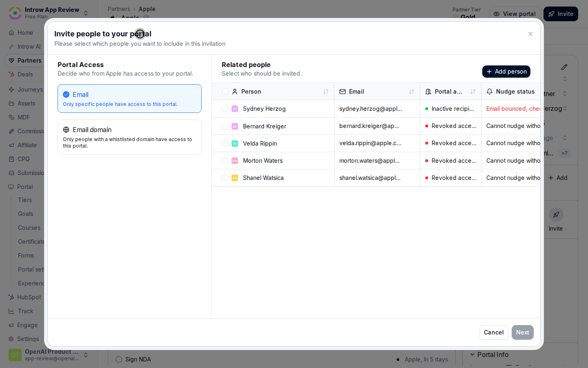Select all people via header checkbox
This screenshot has height=368, width=588.
tap(225, 92)
